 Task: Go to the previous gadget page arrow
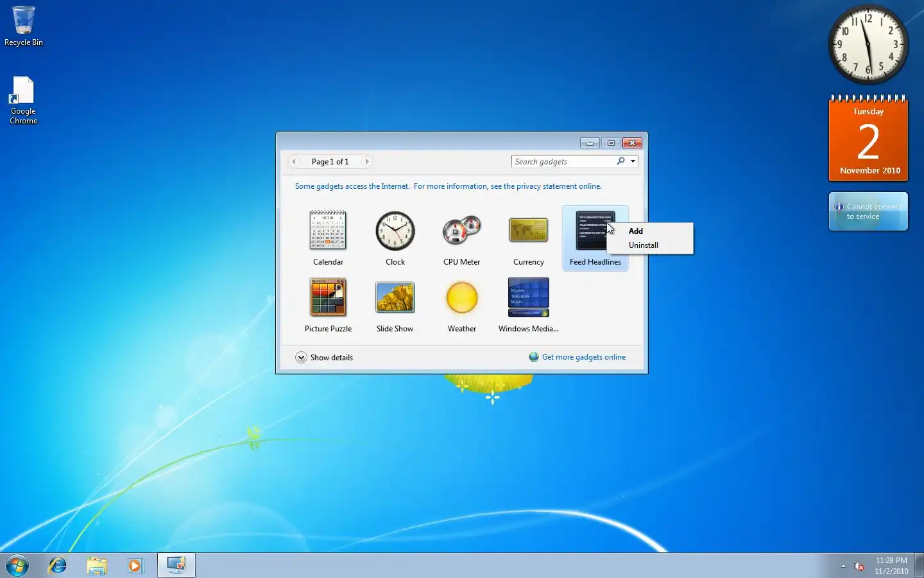click(294, 162)
